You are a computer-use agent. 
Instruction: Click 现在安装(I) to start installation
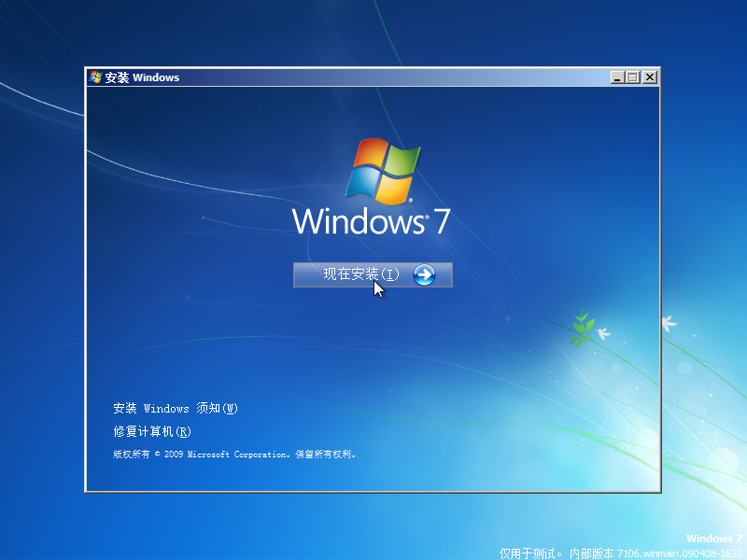tap(364, 274)
